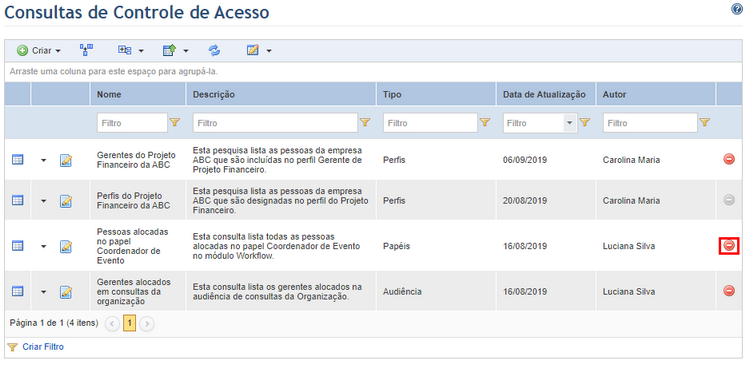Viewport: 750px width, 365px height.
Task: Click the previous page arrow
Action: pos(112,324)
